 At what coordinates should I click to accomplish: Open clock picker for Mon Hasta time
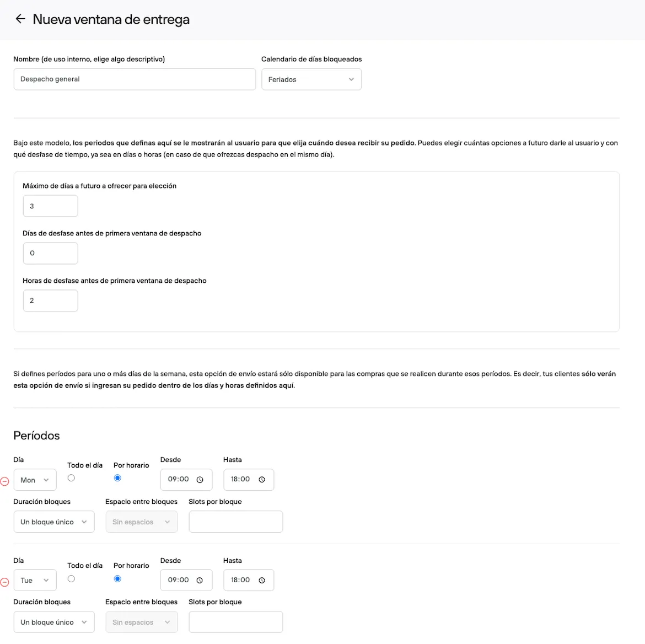click(x=262, y=480)
